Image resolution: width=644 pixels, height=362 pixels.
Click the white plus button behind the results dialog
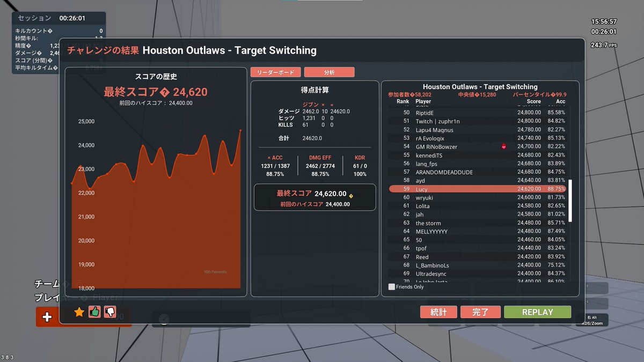47,317
